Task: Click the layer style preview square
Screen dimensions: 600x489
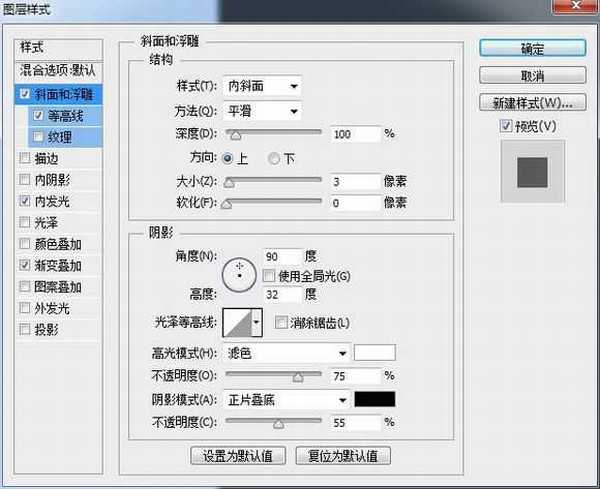Action: [531, 173]
